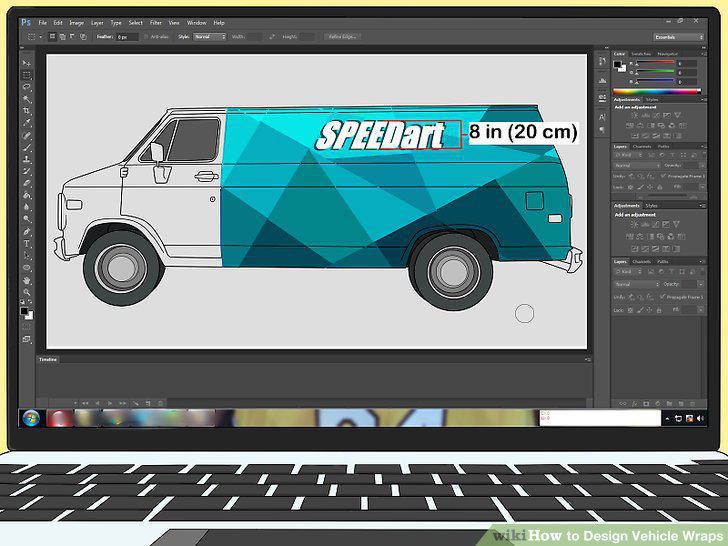Open Opacity dropdown in upper Layers panel
728x546 pixels.
click(x=700, y=165)
